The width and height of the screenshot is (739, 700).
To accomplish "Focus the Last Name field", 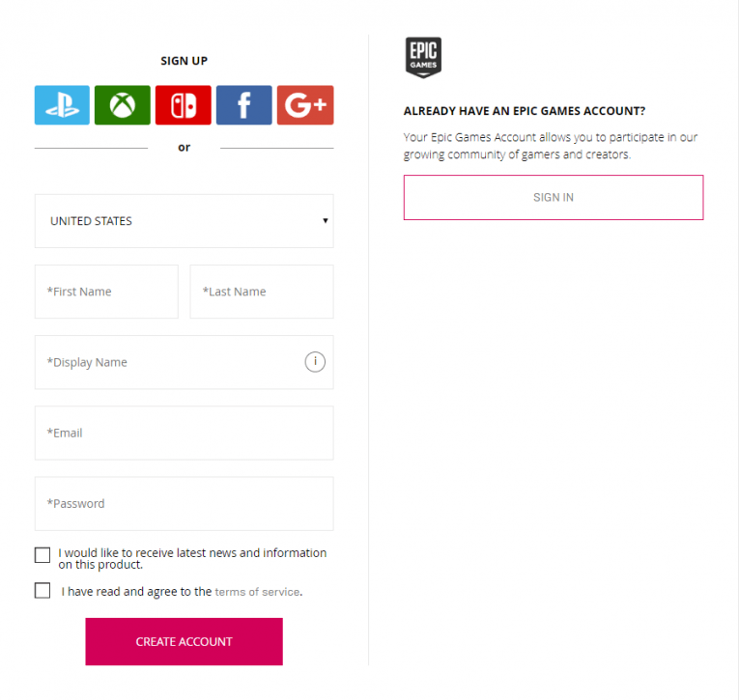I will [x=262, y=292].
